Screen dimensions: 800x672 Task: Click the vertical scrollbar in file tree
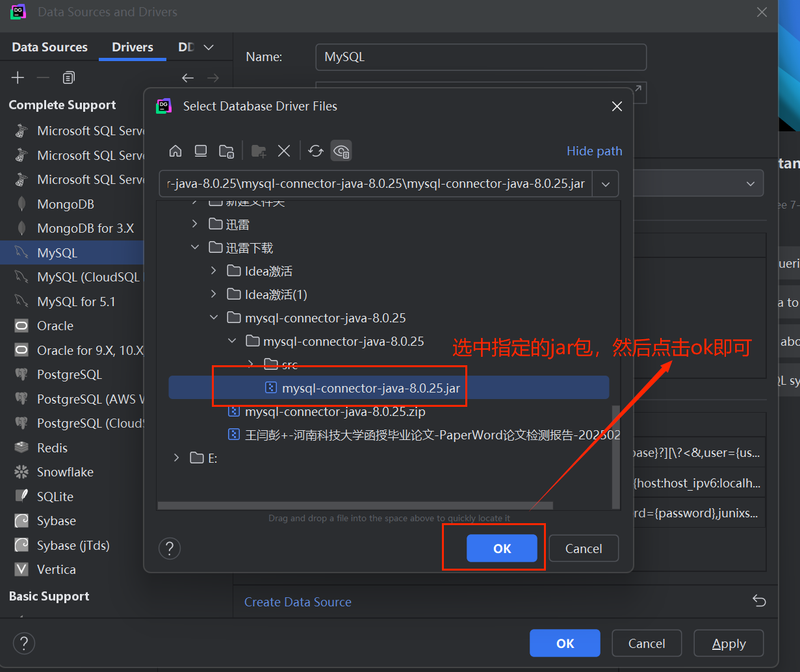[x=616, y=457]
